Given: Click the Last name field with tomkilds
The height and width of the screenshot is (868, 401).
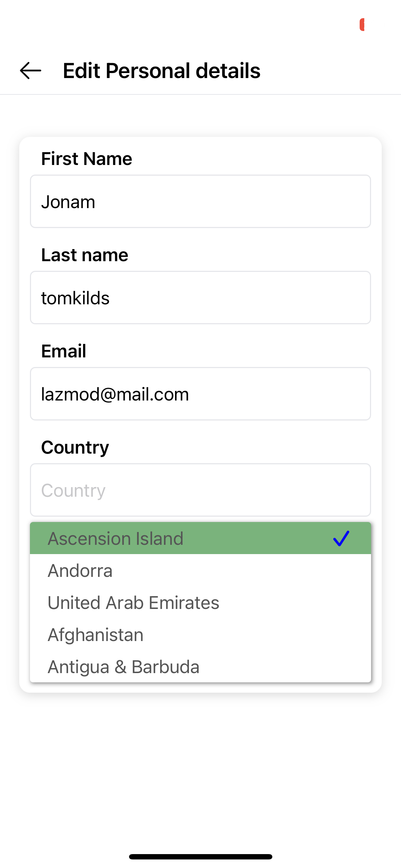Looking at the screenshot, I should point(200,298).
